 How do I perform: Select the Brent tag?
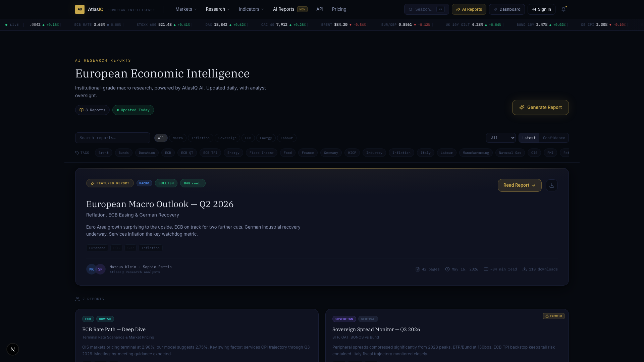[x=104, y=153]
